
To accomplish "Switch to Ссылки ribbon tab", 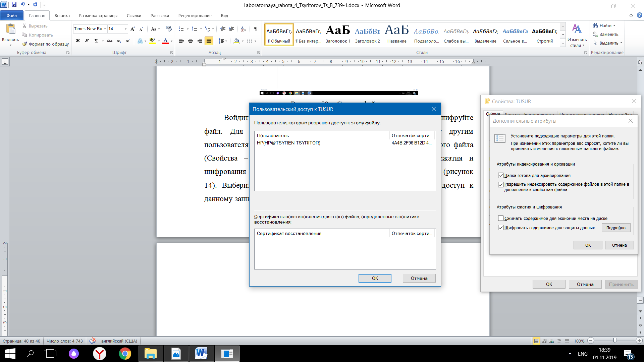I will 134,15.
